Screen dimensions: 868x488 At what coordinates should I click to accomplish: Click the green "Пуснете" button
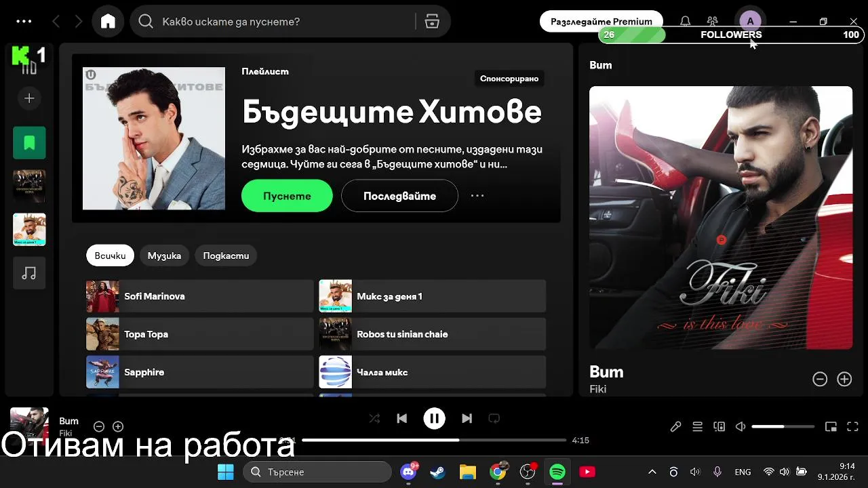(287, 196)
